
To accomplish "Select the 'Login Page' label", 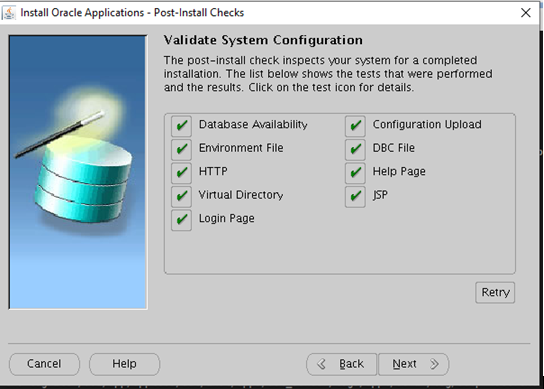I will click(x=227, y=219).
